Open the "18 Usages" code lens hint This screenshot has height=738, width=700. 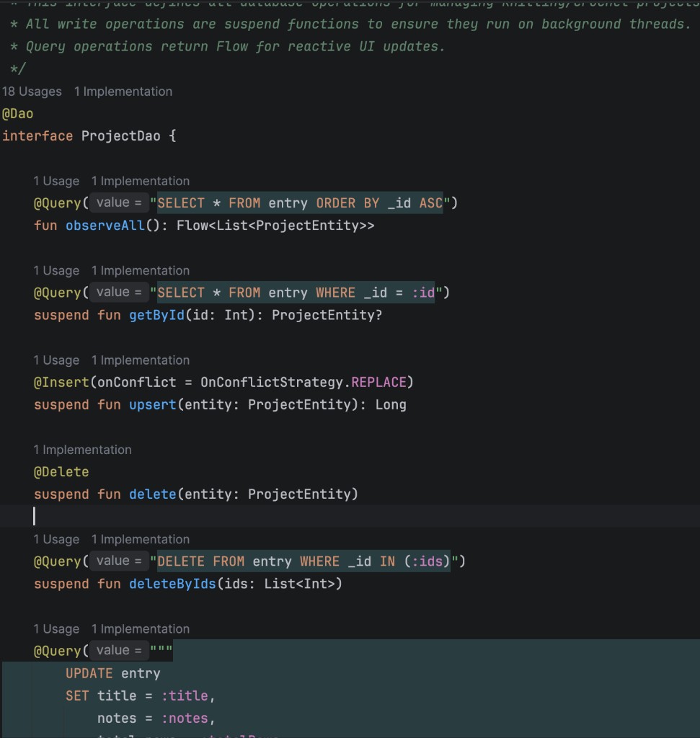(32, 92)
